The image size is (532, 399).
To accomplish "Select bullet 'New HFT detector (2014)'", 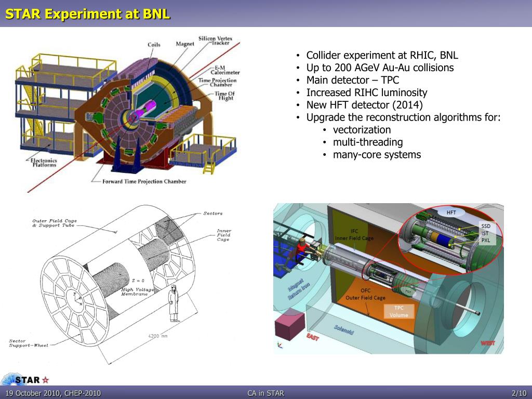I will point(364,105).
